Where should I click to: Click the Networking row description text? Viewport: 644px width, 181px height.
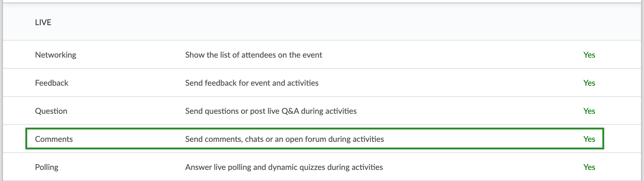point(254,55)
